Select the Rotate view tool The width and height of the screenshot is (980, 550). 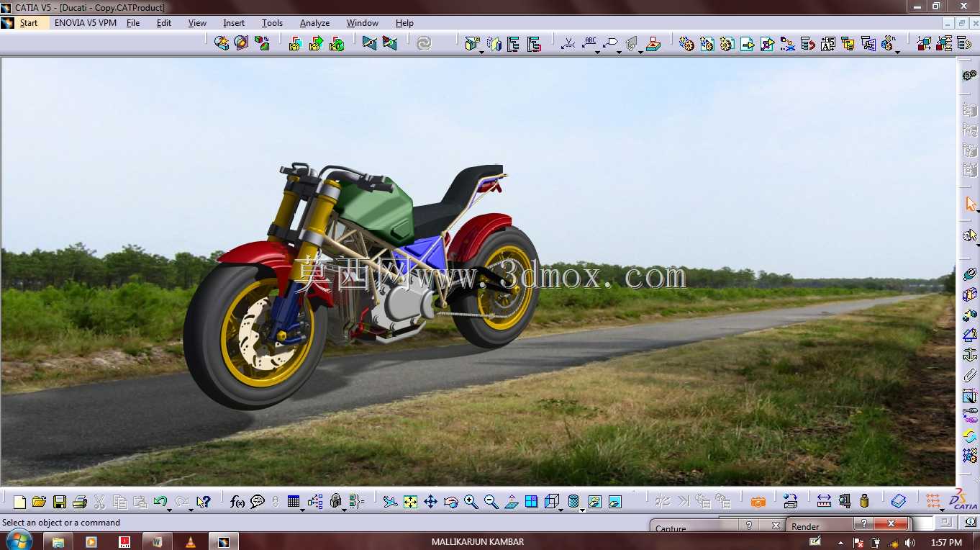(x=450, y=502)
